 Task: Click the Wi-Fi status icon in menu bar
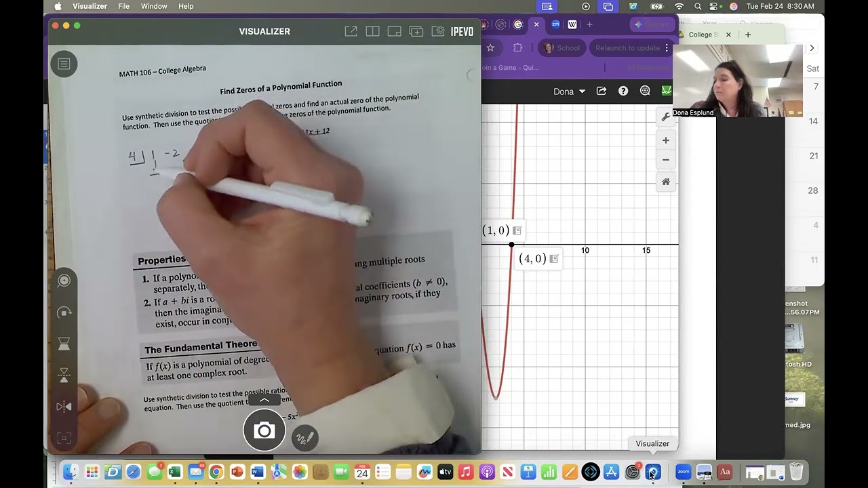tap(679, 6)
